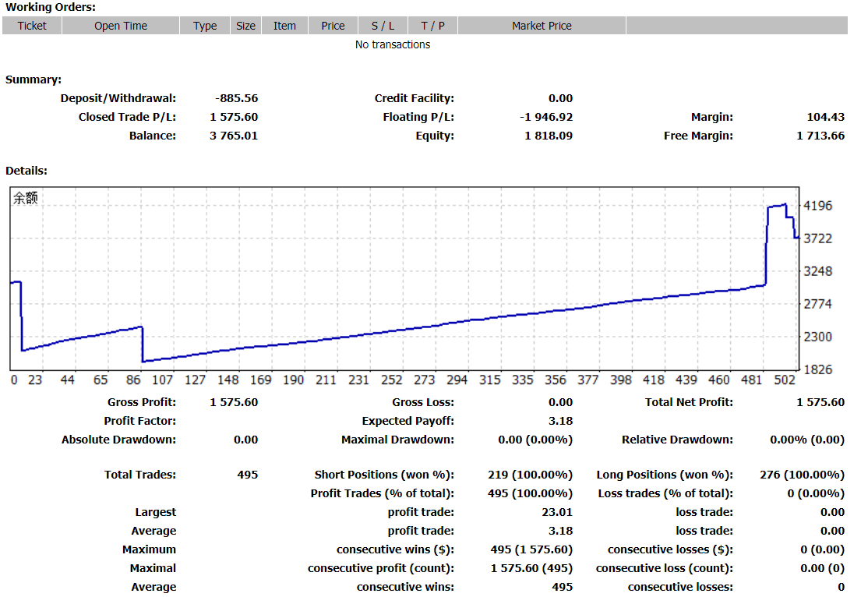Click the Market Price column header
The image size is (868, 597).
click(542, 26)
